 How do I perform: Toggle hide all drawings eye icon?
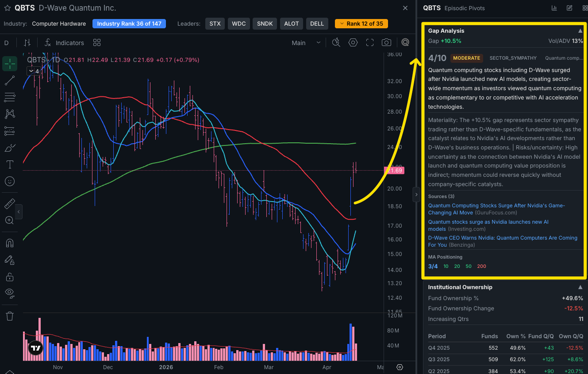pyautogui.click(x=9, y=294)
